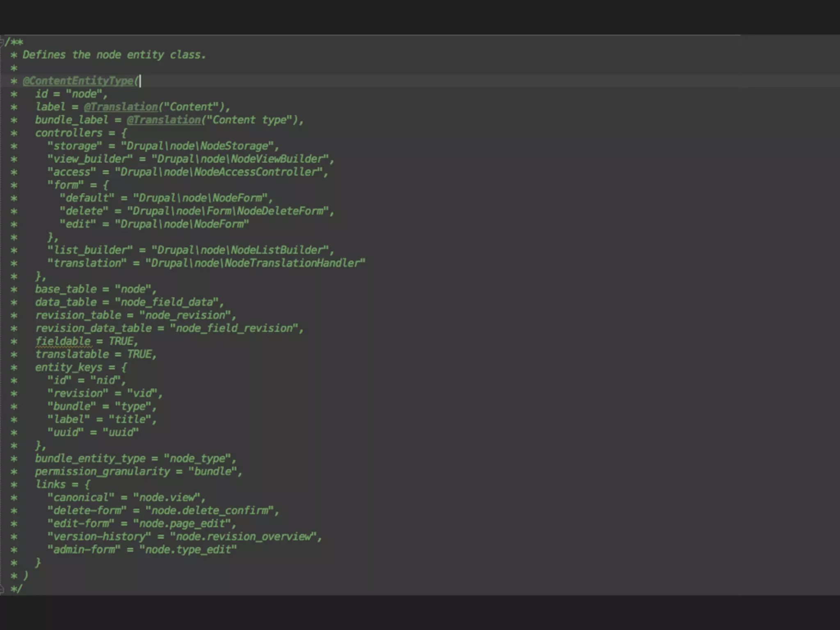This screenshot has height=630, width=840.
Task: Place cursor in "Defines the node entity class."
Action: point(114,55)
